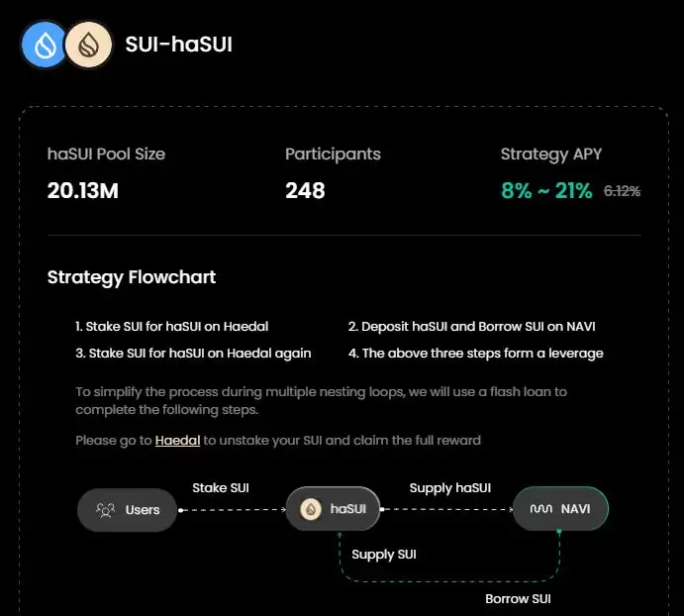Click the Supply SUI flow label
Viewport: 684px width, 616px height.
pos(384,555)
